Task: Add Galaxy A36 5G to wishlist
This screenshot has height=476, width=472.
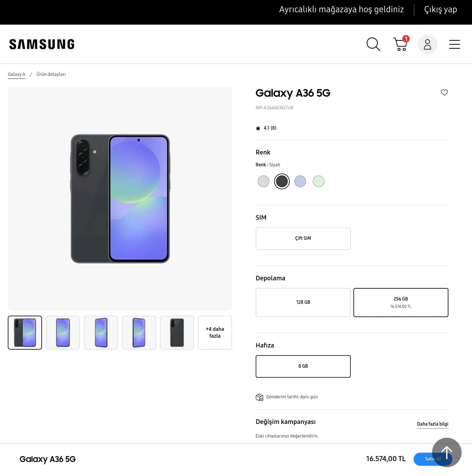Action: (x=444, y=93)
